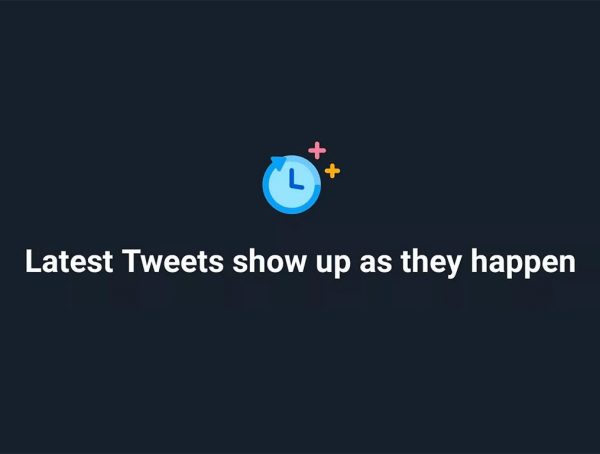The height and width of the screenshot is (454, 600).
Task: Click the arrowhead on the clock ring
Action: tap(277, 161)
